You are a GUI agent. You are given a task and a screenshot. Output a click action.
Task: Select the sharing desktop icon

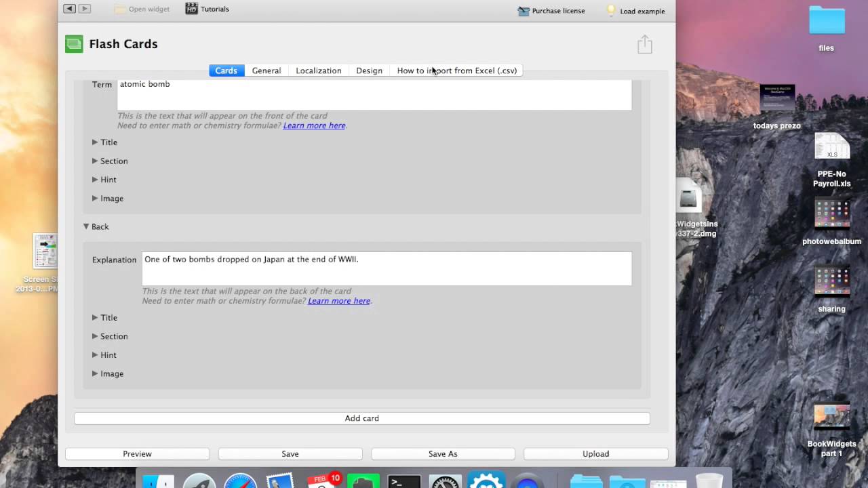click(832, 290)
